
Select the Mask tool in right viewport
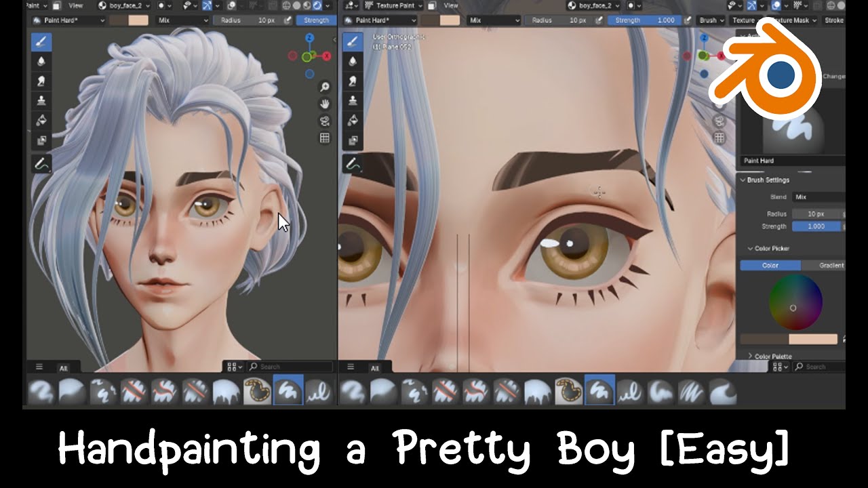(352, 141)
